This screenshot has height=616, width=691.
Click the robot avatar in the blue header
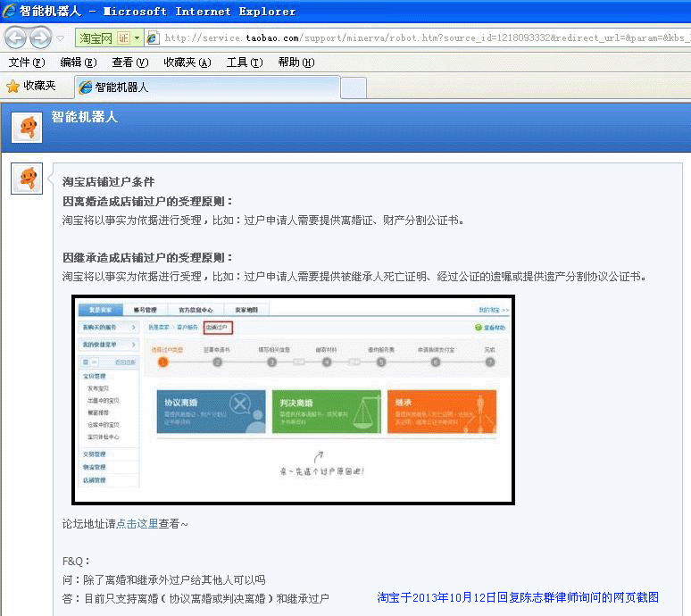[27, 128]
